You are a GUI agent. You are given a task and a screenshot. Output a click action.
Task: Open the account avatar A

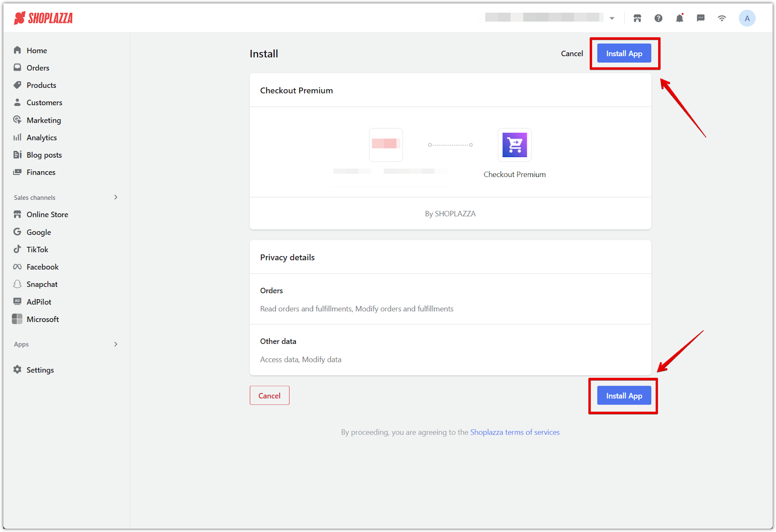[x=747, y=18]
